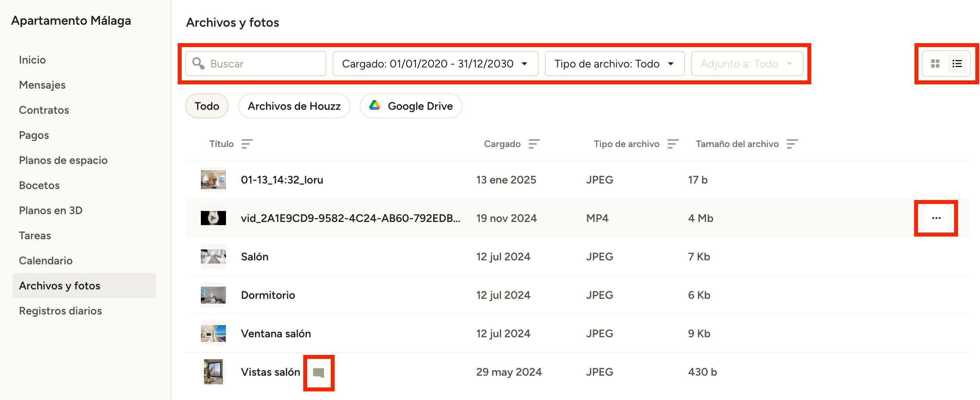Expand the Tipo de archivo filter
Image resolution: width=980 pixels, height=400 pixels.
point(614,64)
